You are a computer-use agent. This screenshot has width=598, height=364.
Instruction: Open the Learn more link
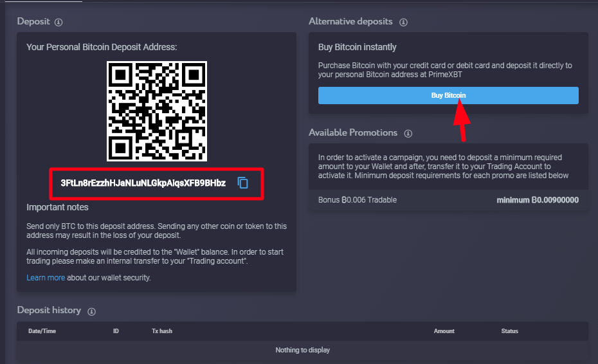pyautogui.click(x=46, y=278)
